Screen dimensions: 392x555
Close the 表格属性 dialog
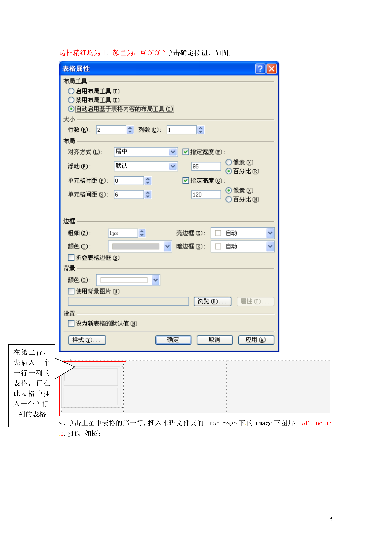pyautogui.click(x=271, y=69)
